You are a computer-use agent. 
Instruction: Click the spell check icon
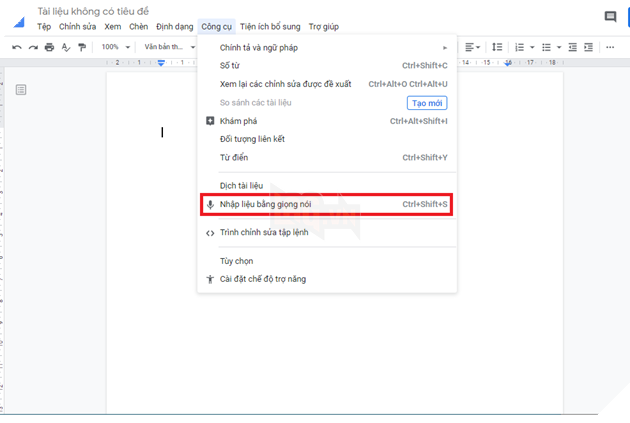coord(66,47)
